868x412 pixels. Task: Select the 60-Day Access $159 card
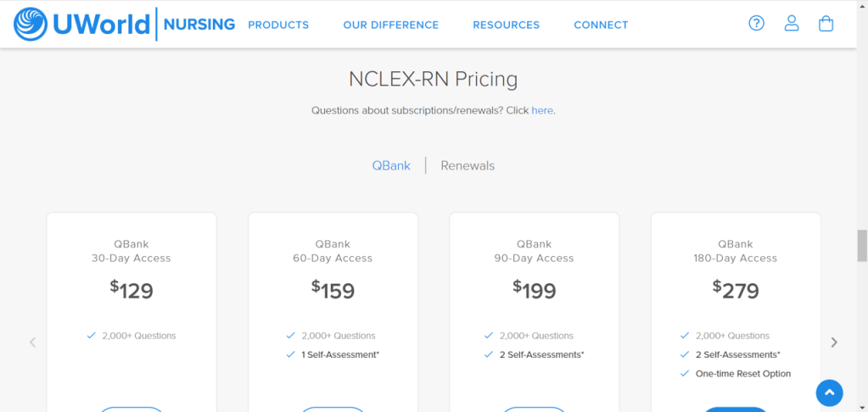pyautogui.click(x=333, y=288)
